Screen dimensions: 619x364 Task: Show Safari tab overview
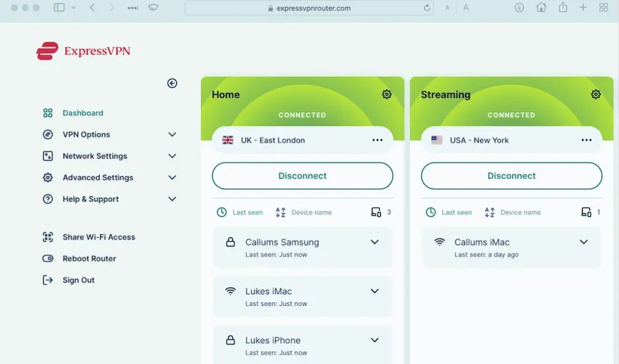[x=604, y=7]
